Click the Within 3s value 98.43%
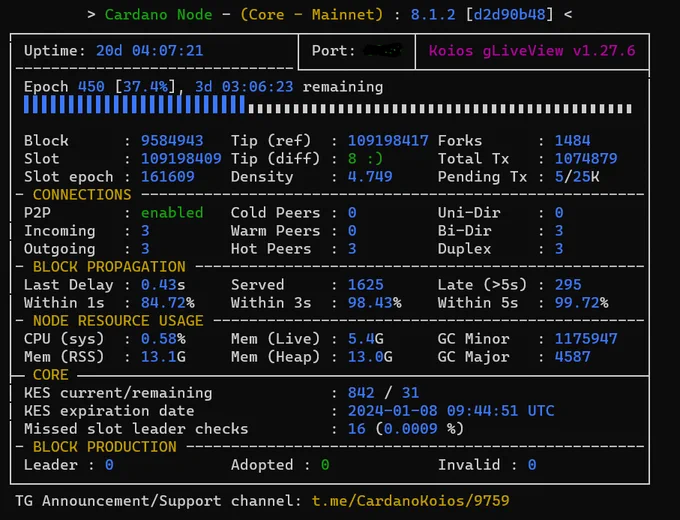This screenshot has width=680, height=520. [375, 303]
